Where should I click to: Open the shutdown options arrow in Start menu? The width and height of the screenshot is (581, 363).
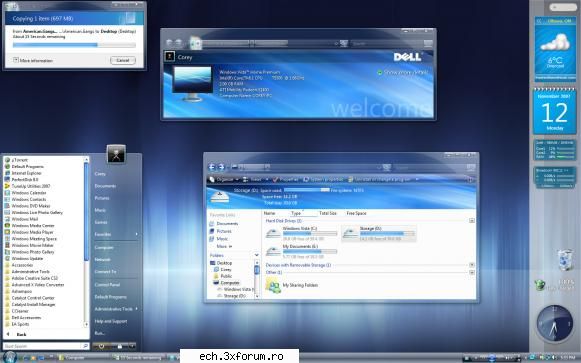pos(132,346)
